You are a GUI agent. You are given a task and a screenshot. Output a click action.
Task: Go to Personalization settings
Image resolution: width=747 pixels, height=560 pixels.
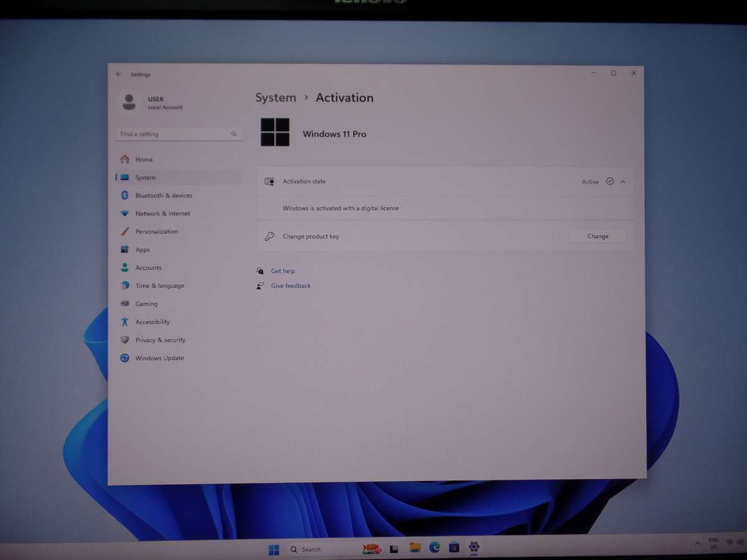(x=156, y=231)
